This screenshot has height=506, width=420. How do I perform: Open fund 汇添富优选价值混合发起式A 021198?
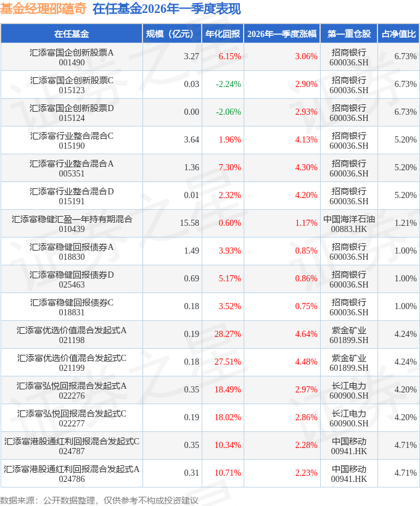pyautogui.click(x=72, y=334)
